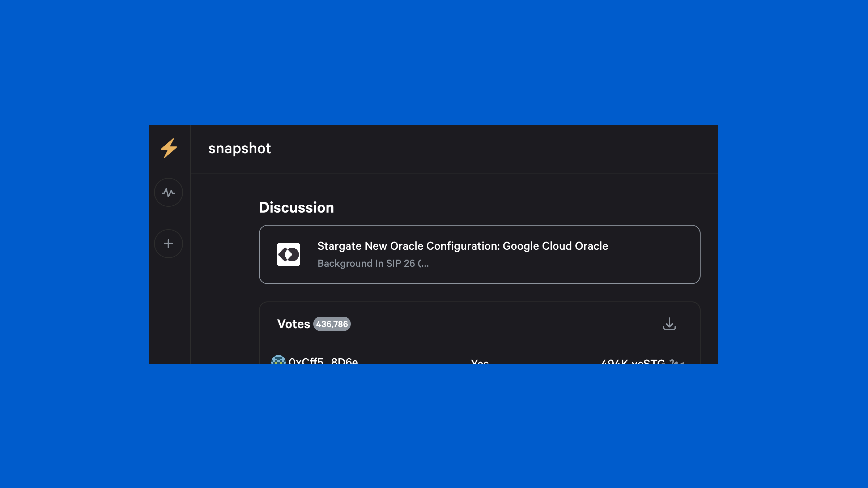
Task: Click the sidebar divider below pulse icon
Action: (x=169, y=218)
